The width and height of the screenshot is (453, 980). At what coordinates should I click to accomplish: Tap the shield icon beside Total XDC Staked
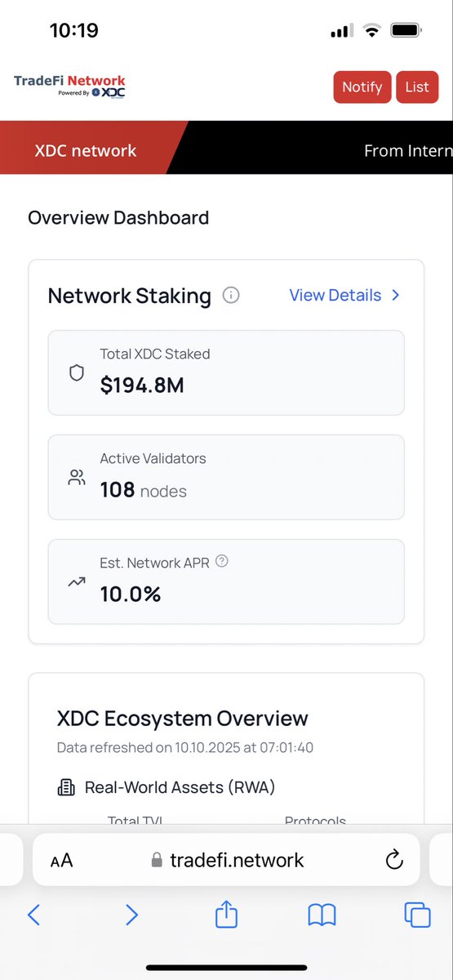click(77, 373)
